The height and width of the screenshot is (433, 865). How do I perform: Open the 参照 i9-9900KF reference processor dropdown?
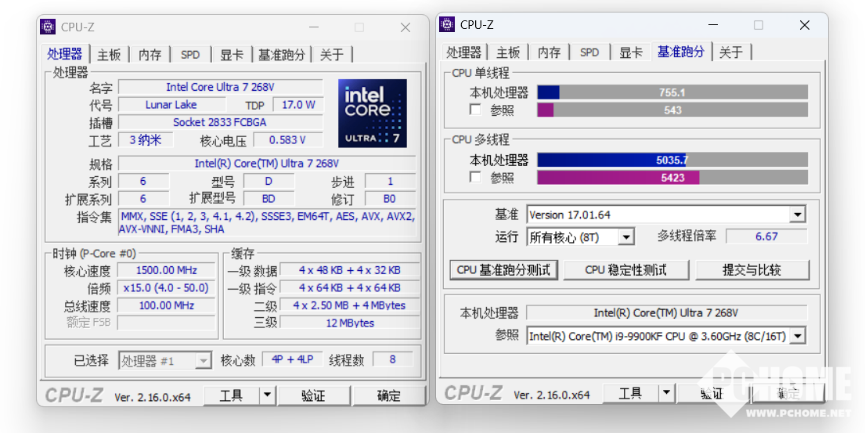797,336
